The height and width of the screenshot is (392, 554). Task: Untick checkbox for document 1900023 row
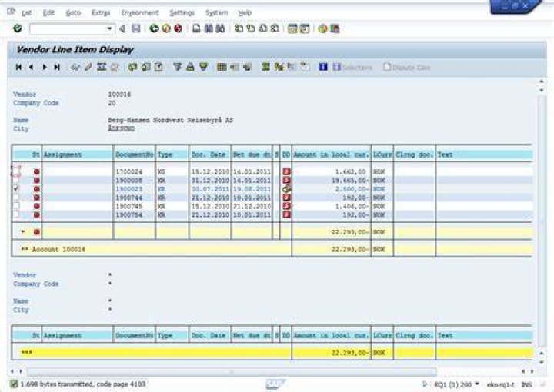coord(16,189)
